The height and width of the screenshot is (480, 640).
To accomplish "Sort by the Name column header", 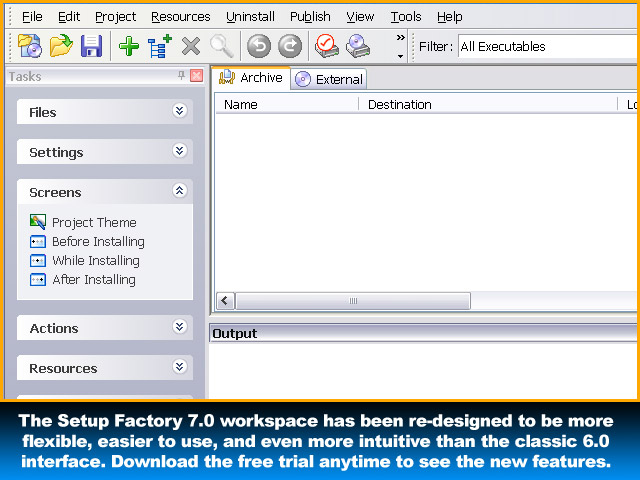I will pyautogui.click(x=287, y=104).
